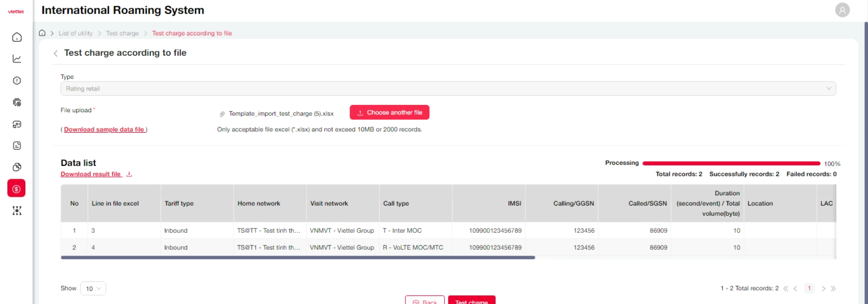The width and height of the screenshot is (868, 304).
Task: Click 'Download result file' link
Action: pos(91,174)
